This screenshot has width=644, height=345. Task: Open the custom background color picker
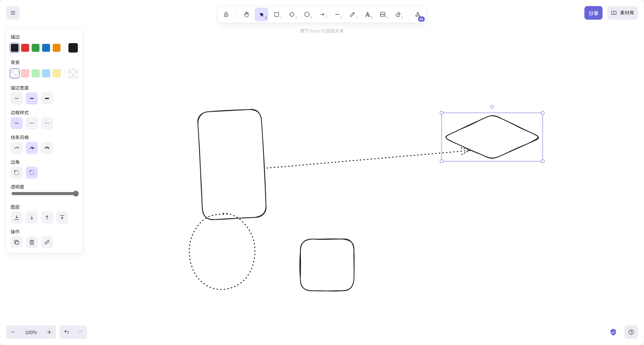coord(73,73)
